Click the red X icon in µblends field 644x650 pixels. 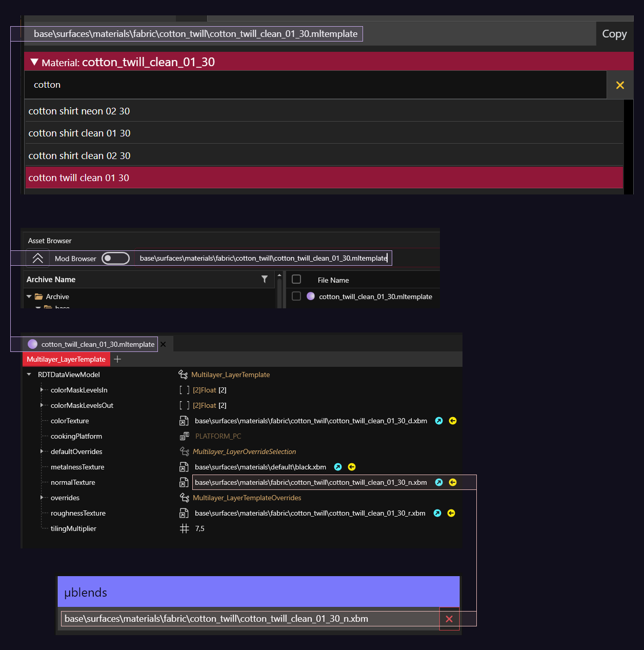(x=449, y=619)
